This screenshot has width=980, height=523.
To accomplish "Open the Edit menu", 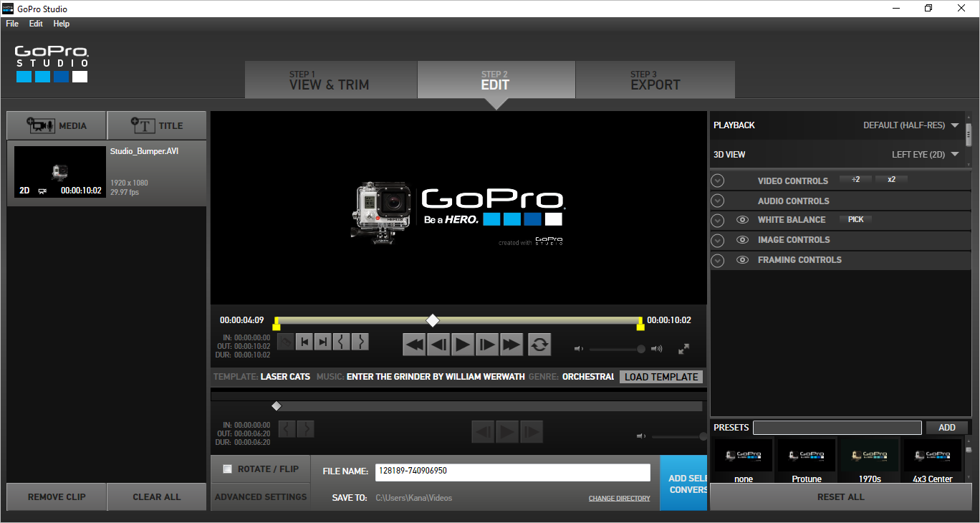I will pos(36,24).
